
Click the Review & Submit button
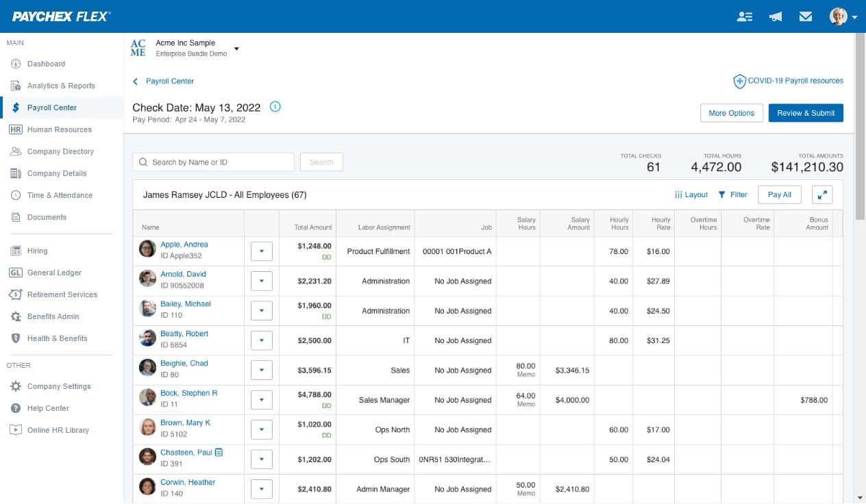coord(806,112)
